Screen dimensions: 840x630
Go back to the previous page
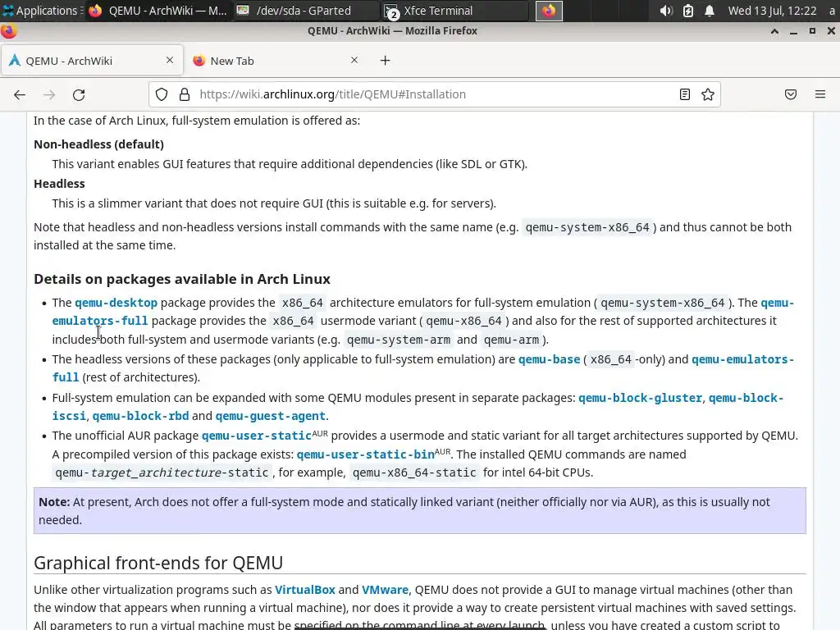20,95
